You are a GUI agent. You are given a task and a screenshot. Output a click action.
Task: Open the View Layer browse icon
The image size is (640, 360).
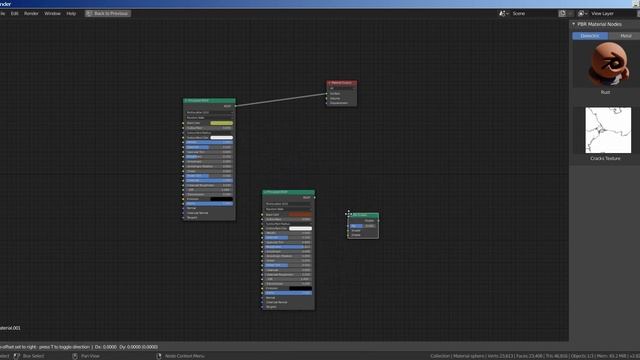[583, 13]
